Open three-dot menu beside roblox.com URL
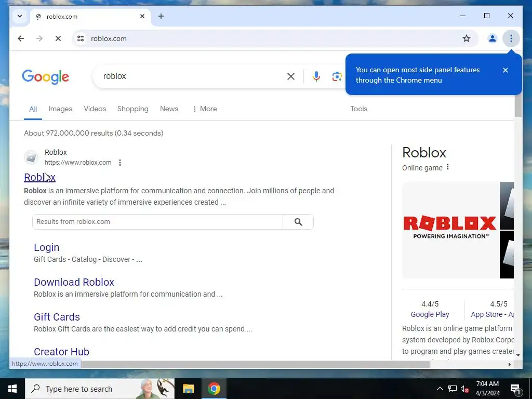This screenshot has height=399, width=532. click(x=120, y=163)
